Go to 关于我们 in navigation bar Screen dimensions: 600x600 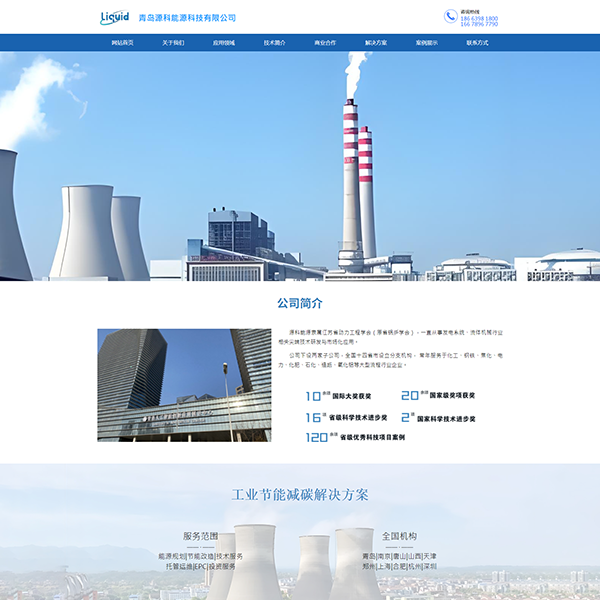pyautogui.click(x=173, y=43)
